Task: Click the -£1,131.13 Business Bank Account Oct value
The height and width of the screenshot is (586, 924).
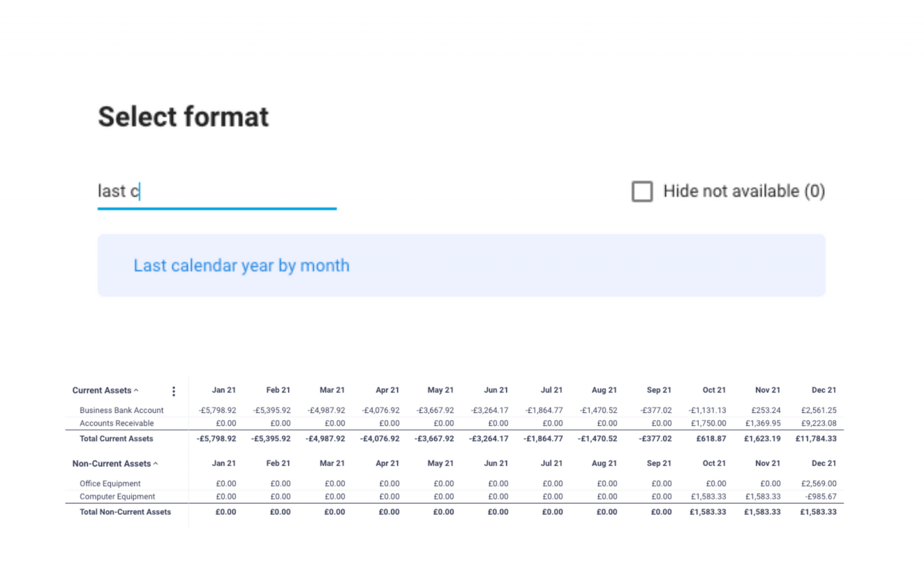Action: coord(707,410)
